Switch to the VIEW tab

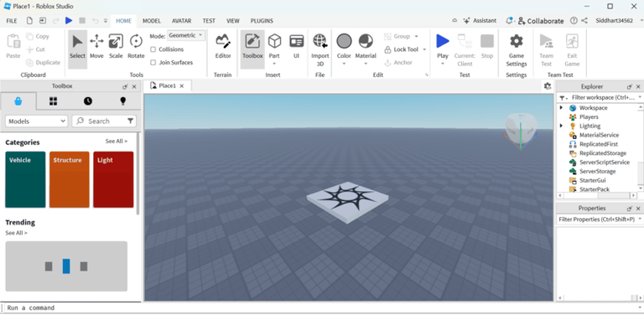click(233, 20)
